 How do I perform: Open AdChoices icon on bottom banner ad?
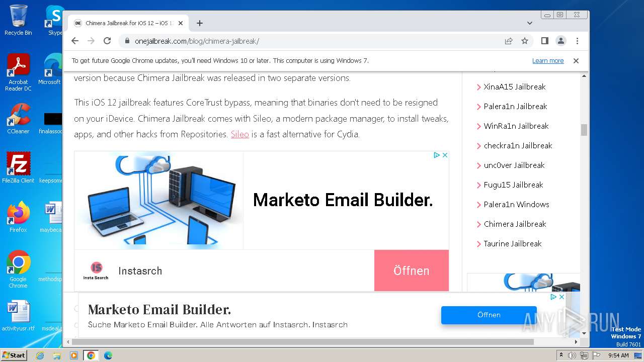[553, 297]
